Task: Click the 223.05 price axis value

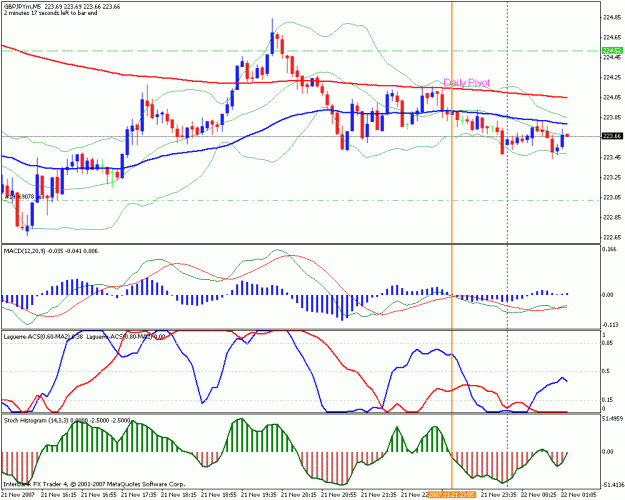Action: point(613,197)
